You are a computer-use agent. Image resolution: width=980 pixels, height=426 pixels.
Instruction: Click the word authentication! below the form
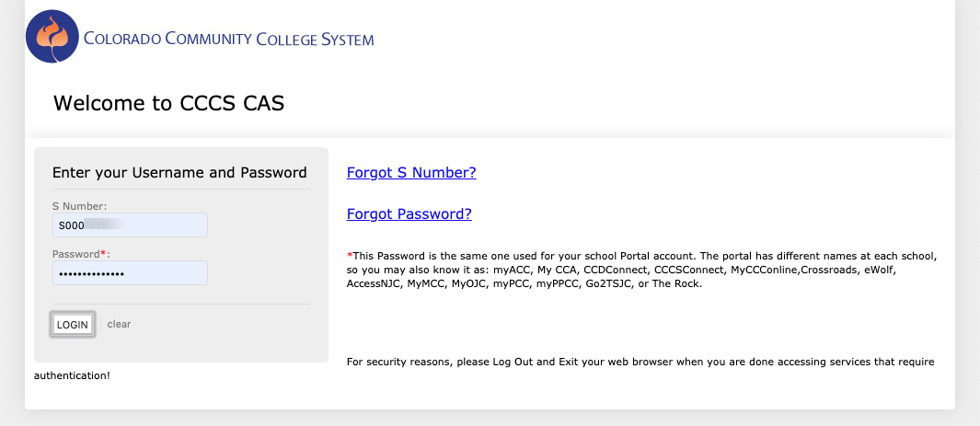coord(72,376)
